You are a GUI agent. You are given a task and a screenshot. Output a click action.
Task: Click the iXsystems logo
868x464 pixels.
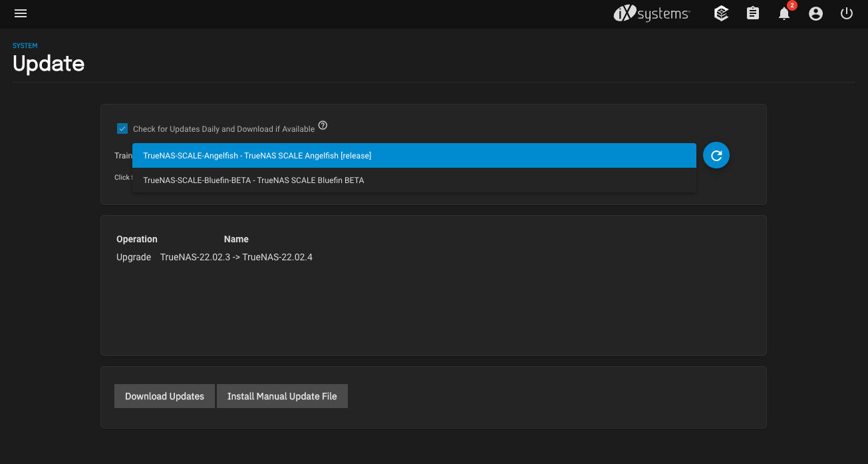pos(651,13)
